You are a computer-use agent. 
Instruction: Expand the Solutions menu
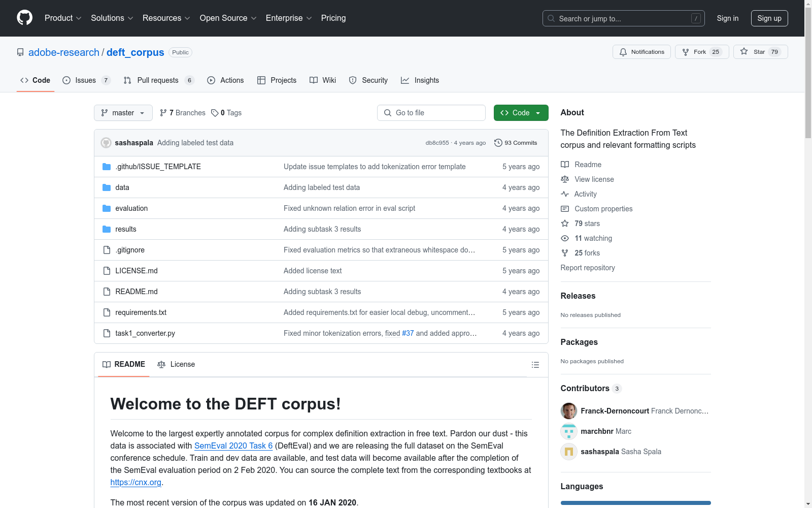tap(112, 18)
